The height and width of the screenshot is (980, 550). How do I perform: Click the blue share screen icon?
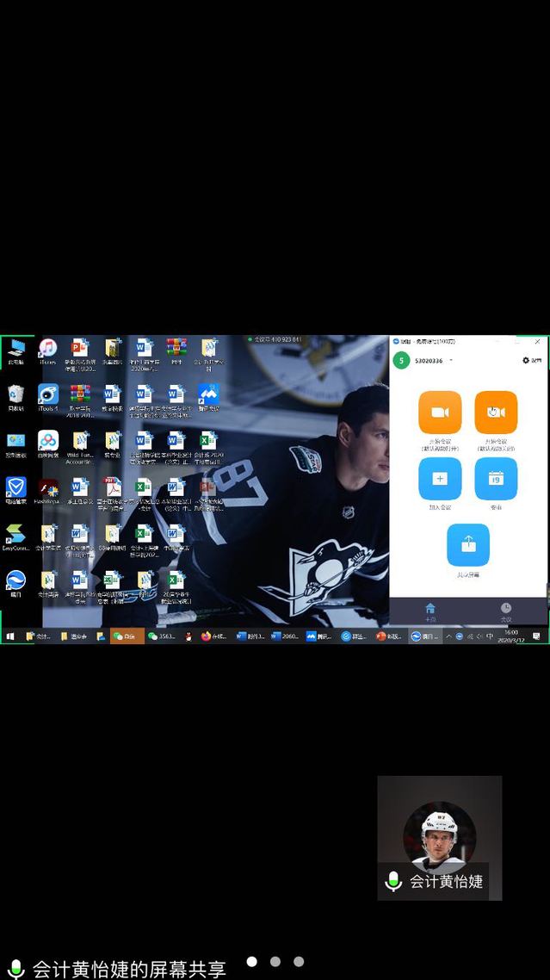[x=468, y=544]
